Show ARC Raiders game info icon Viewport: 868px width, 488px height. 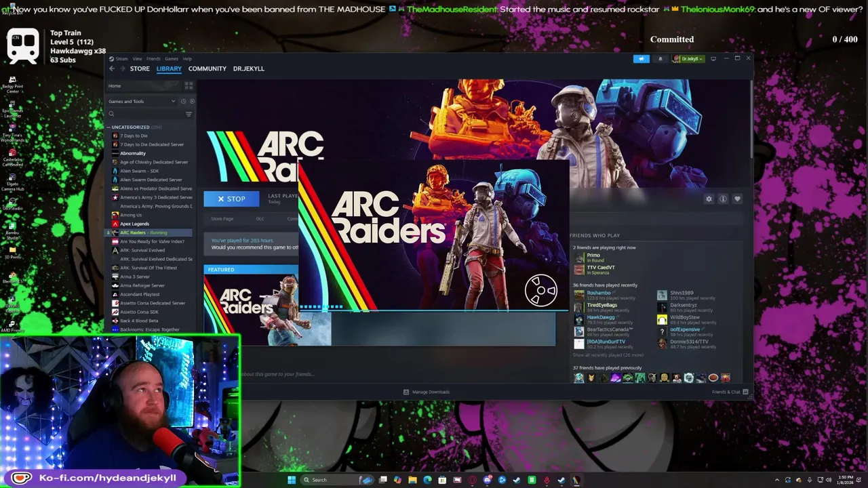pos(723,199)
